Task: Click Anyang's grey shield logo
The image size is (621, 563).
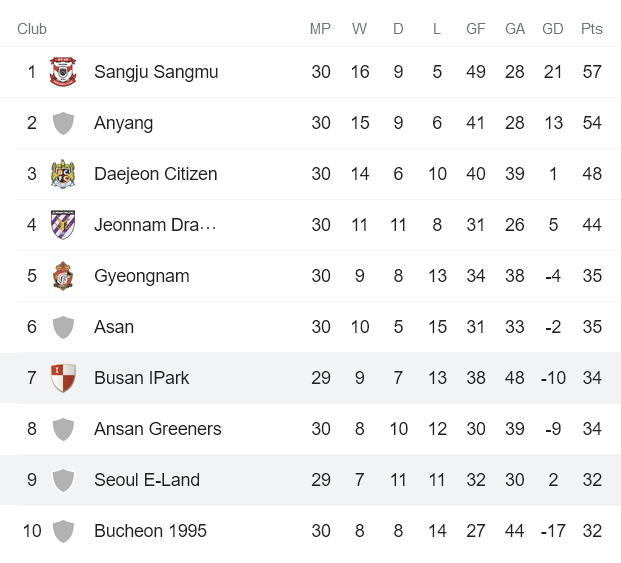Action: (63, 123)
